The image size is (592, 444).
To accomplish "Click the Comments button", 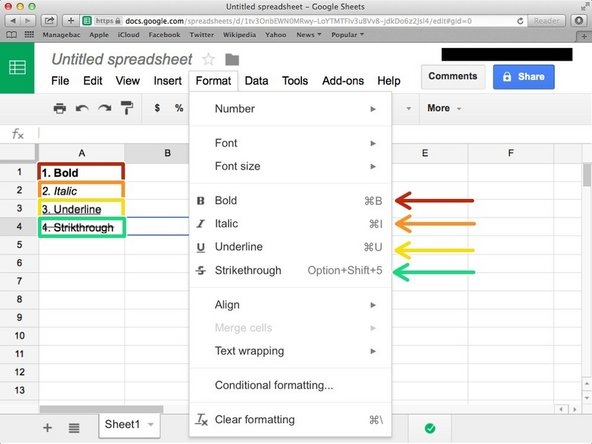I will pos(453,76).
